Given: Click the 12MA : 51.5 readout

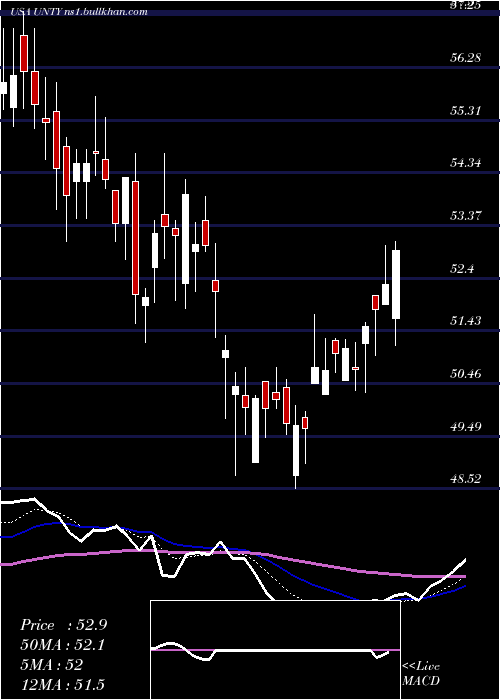Looking at the screenshot, I should [62, 684].
